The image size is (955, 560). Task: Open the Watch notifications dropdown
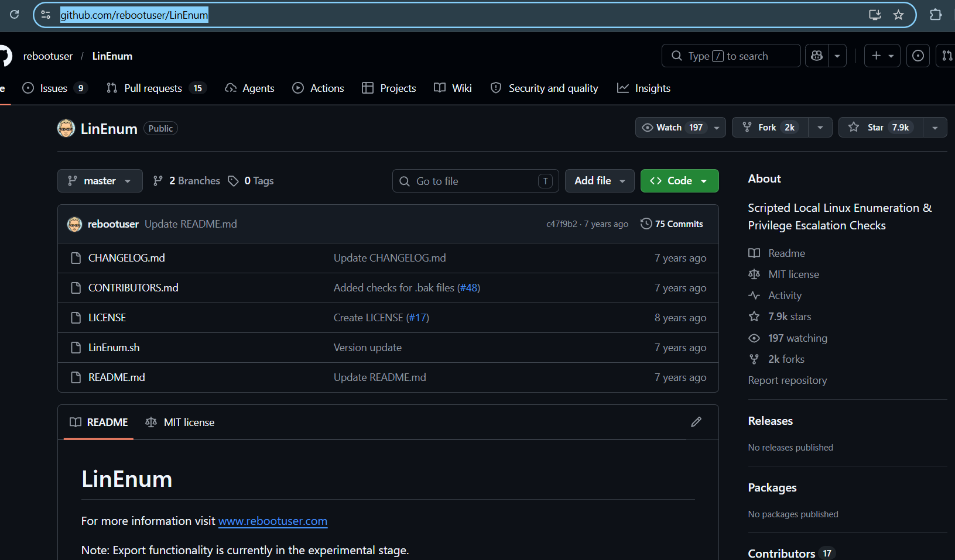coord(680,128)
